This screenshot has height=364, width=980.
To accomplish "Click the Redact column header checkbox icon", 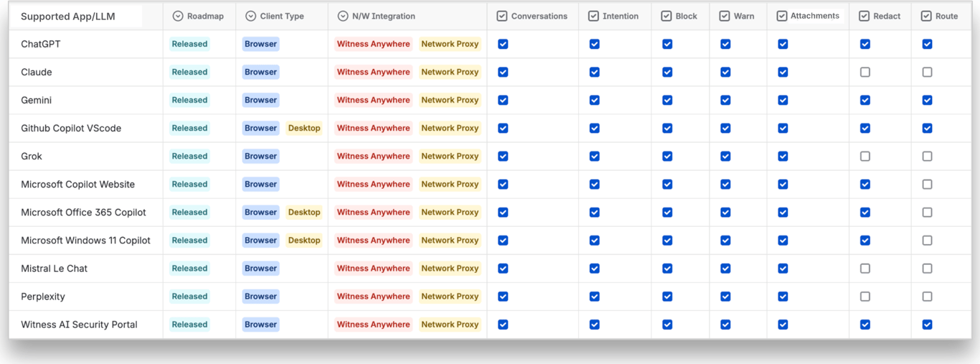I will pos(864,16).
